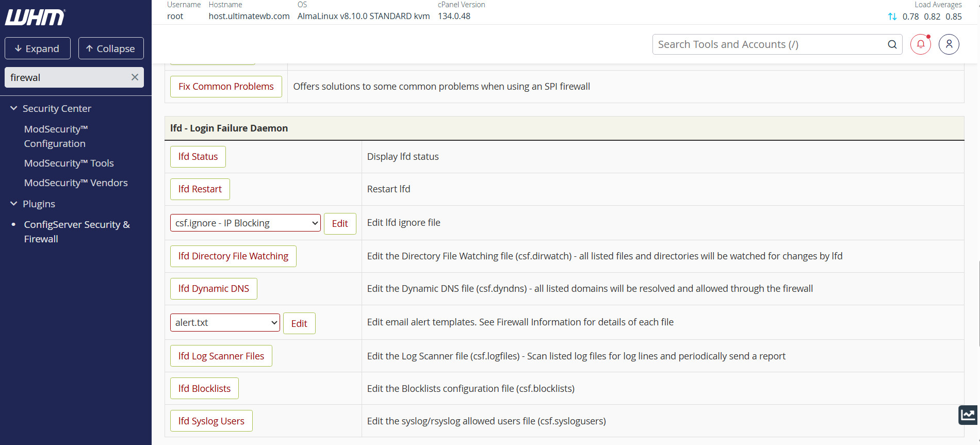
Task: Open ConfigServer Security & Firewall
Action: tap(77, 232)
